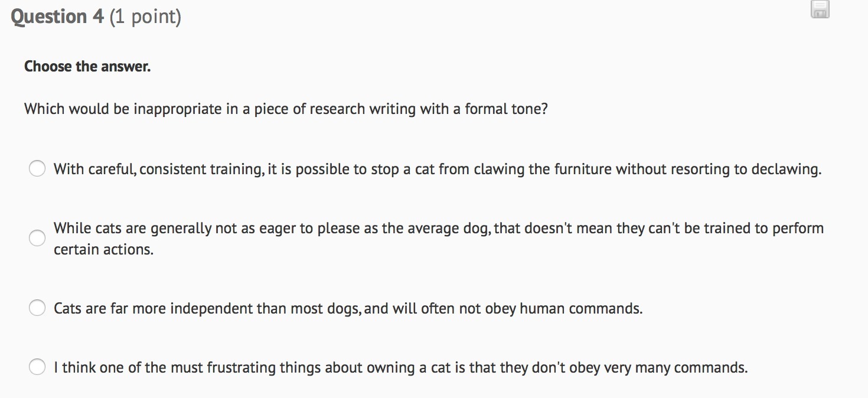The height and width of the screenshot is (398, 868).
Task: Choose the radio button for 'Cats are far more independent'
Action: [37, 308]
